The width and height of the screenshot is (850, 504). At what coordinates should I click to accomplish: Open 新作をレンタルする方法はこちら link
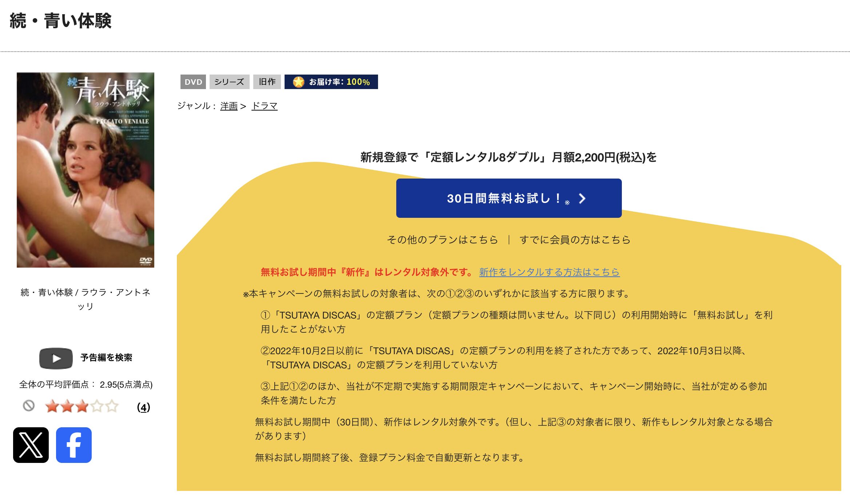coord(549,272)
